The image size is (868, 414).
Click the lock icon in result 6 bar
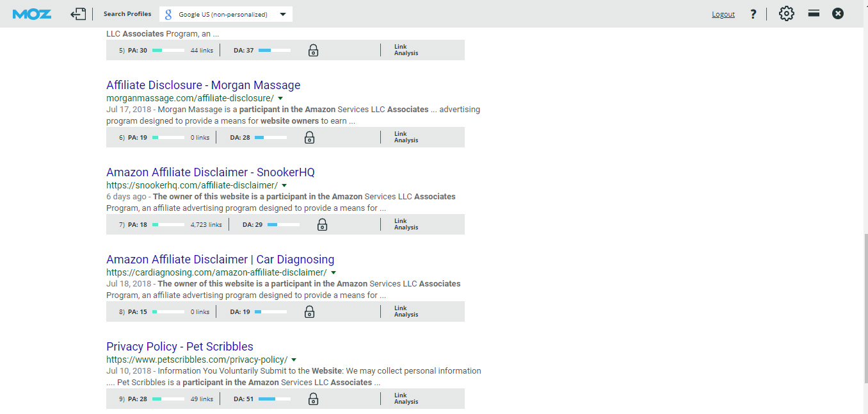coord(309,137)
